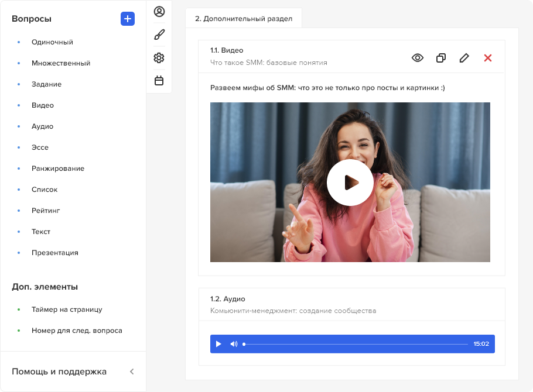Click the audio progress slider track
This screenshot has height=392, width=533.
pos(356,344)
